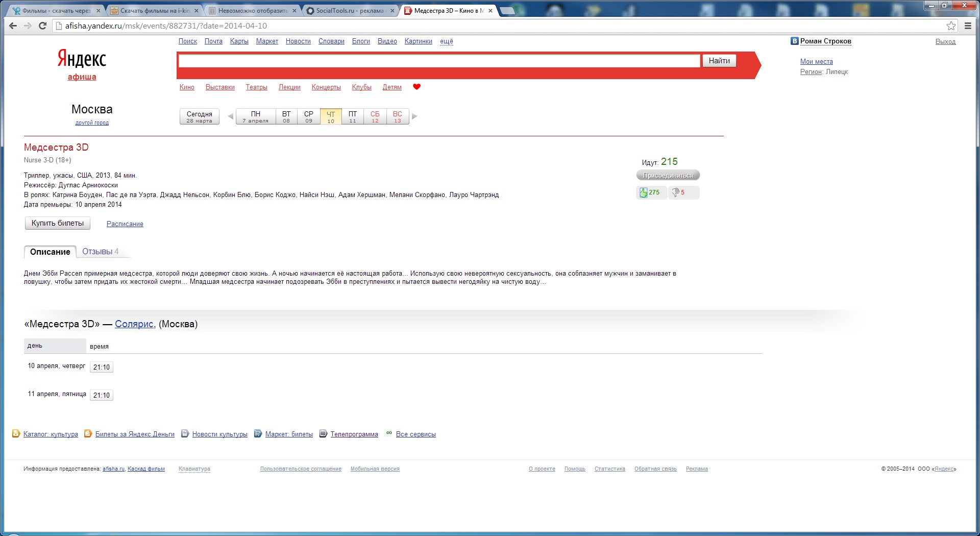Close the Невозможно отобразить browser tab
The height and width of the screenshot is (536, 980).
tap(295, 11)
